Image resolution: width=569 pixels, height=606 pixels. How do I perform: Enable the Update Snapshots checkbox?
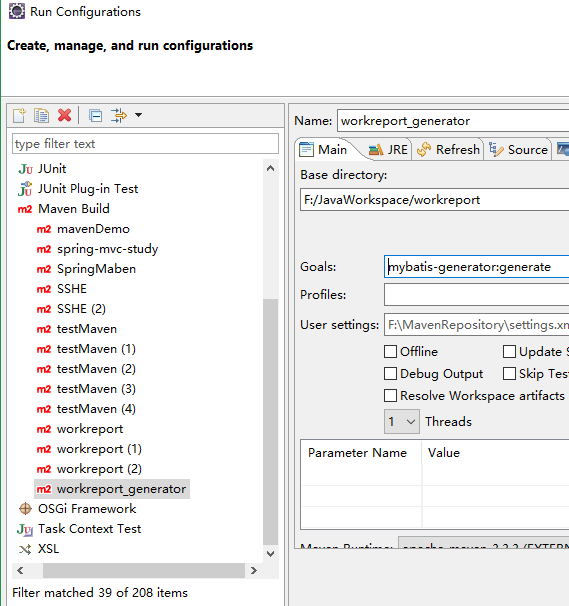(509, 352)
